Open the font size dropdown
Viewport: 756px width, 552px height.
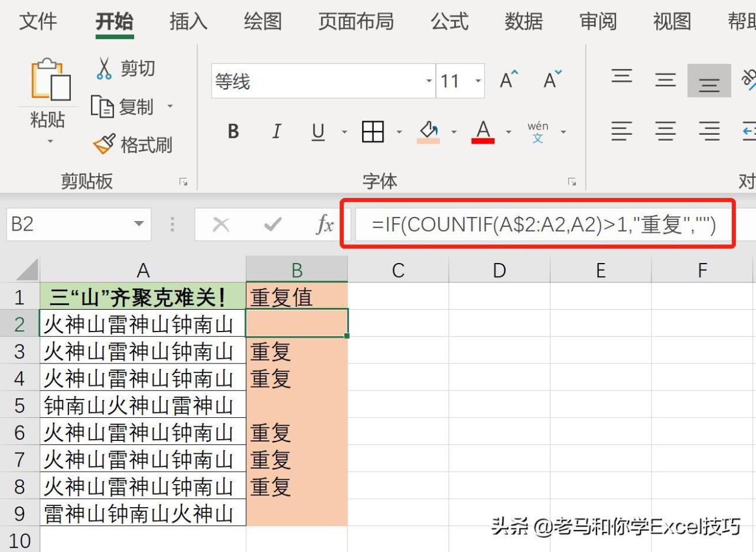pos(478,81)
